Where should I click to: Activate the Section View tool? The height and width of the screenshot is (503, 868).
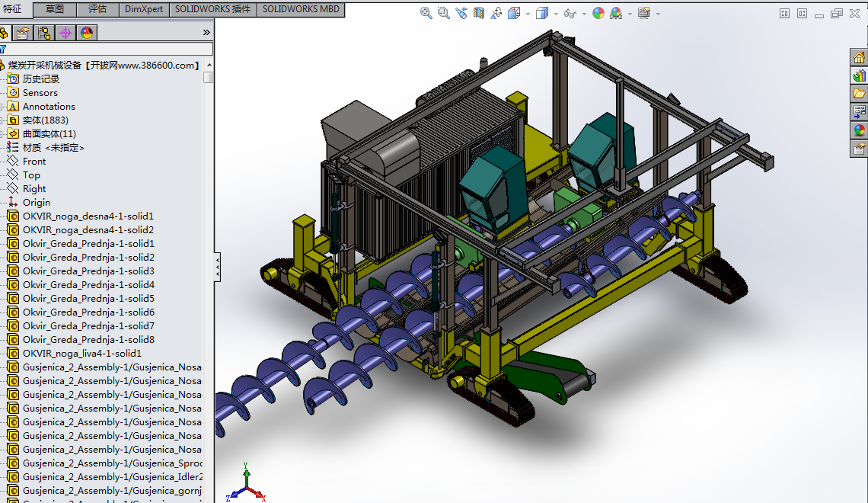(x=479, y=13)
